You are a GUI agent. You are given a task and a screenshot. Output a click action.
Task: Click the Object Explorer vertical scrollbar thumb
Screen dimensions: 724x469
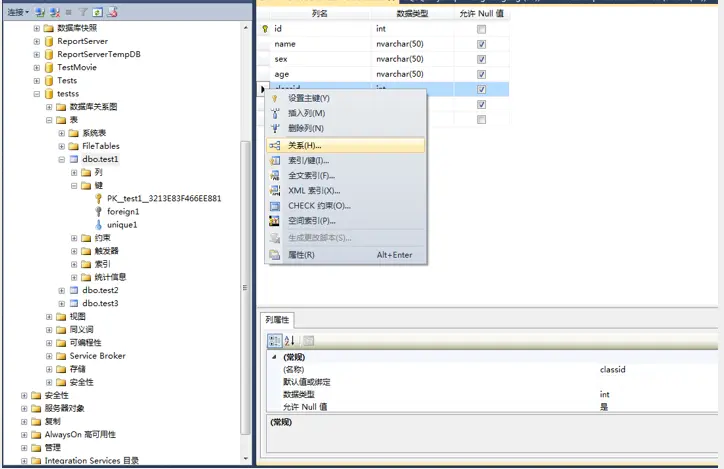pos(246,288)
